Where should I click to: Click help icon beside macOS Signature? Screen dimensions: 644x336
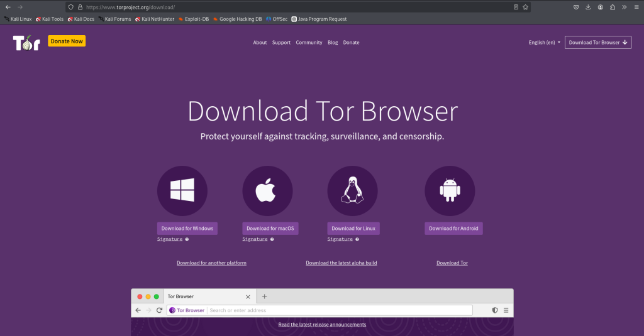click(x=272, y=239)
